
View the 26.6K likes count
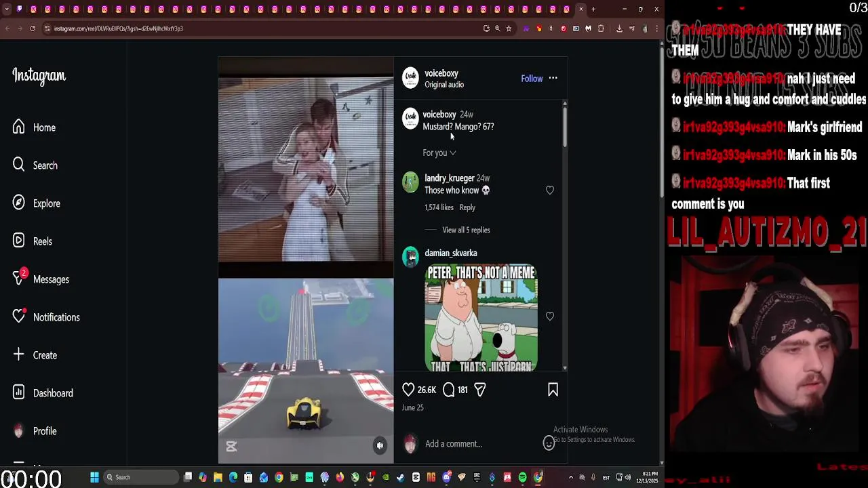427,390
